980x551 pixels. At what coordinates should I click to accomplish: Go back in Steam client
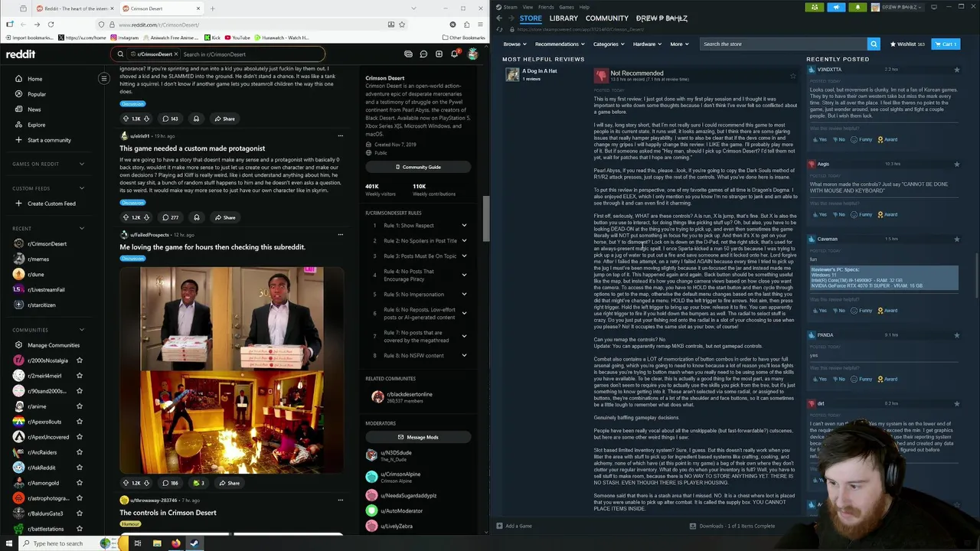click(499, 18)
